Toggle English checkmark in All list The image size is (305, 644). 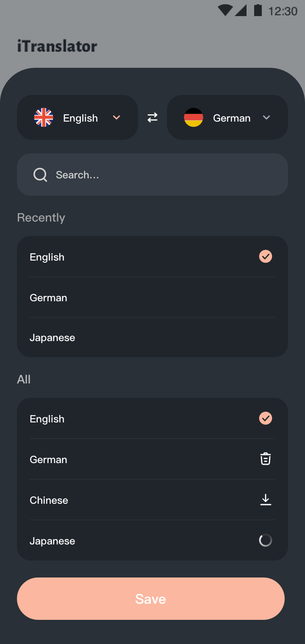pyautogui.click(x=266, y=418)
